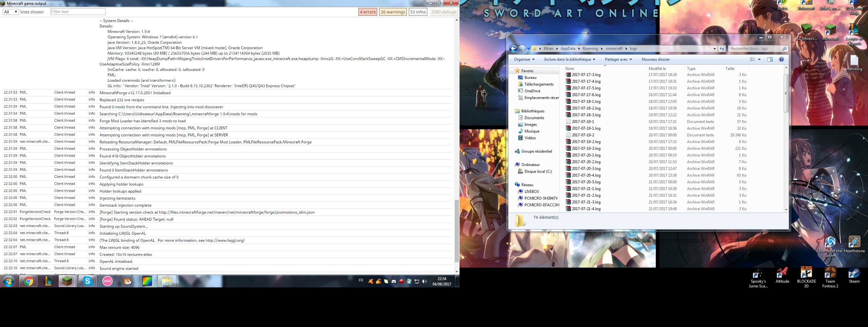Open the volume speaker tray icon
Image resolution: width=868 pixels, height=327 pixels.
[424, 281]
